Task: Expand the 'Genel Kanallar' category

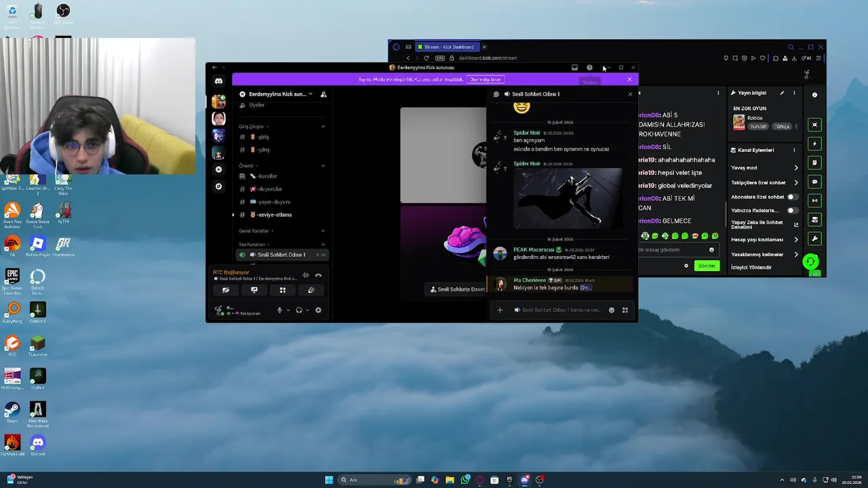Action: [256, 231]
